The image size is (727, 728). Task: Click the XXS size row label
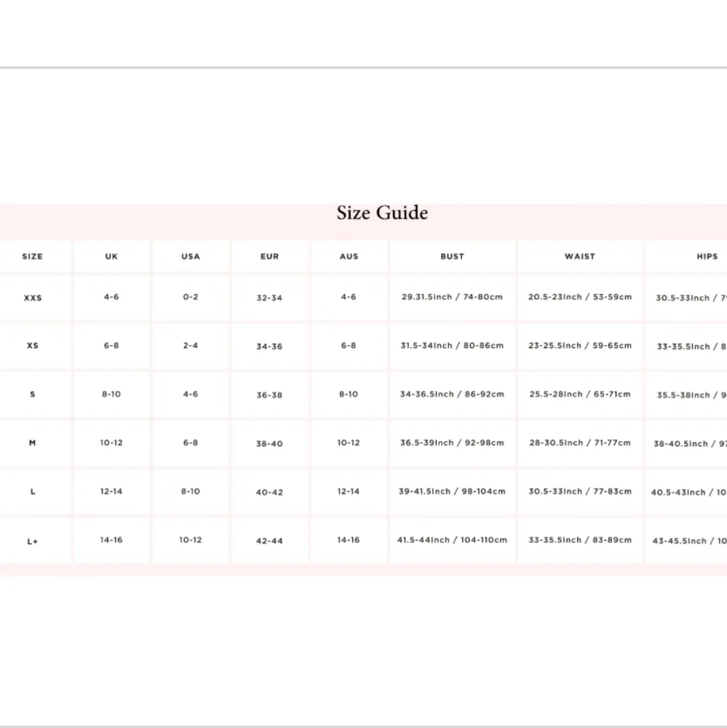click(x=33, y=298)
